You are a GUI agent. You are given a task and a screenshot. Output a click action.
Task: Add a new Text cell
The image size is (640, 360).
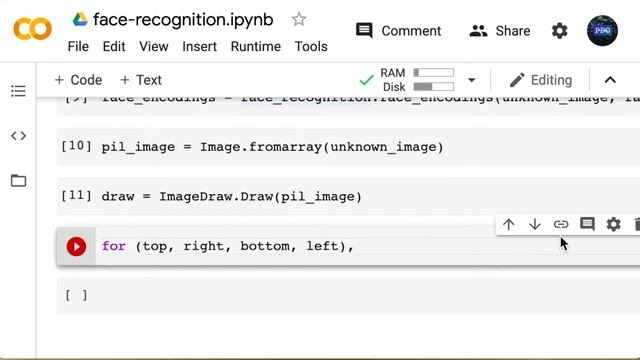coord(141,80)
